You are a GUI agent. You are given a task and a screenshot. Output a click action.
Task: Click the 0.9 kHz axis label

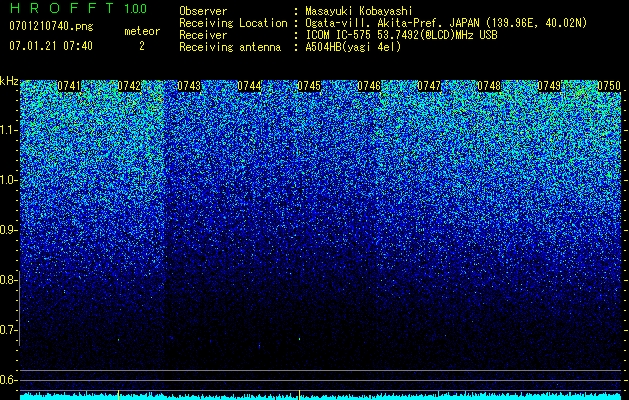pos(8,230)
